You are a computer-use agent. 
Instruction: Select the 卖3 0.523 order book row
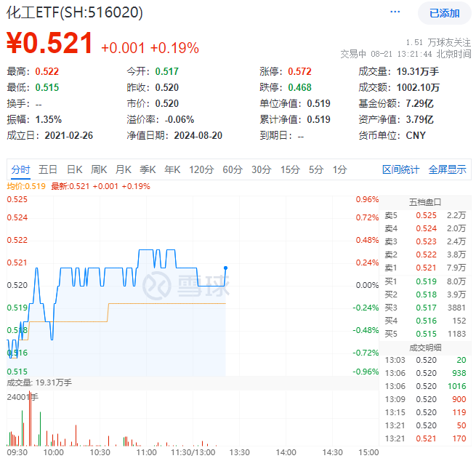tap(425, 241)
